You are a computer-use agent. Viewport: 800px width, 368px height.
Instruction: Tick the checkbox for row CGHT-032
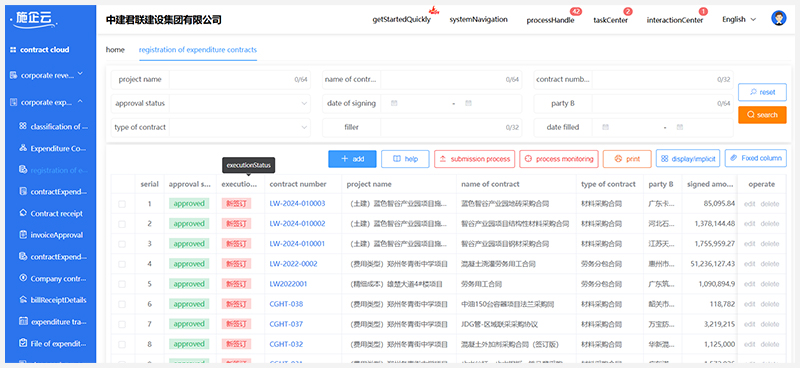point(122,344)
